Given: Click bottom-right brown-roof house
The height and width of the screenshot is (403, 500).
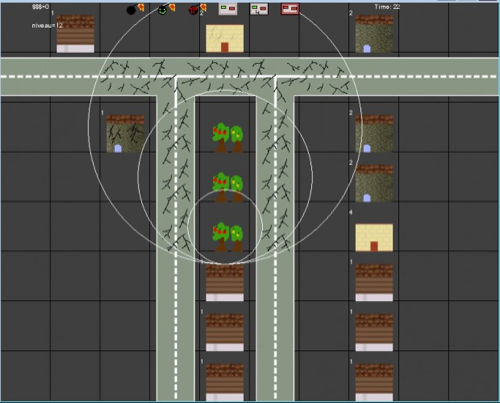Looking at the screenshot, I should [x=374, y=382].
